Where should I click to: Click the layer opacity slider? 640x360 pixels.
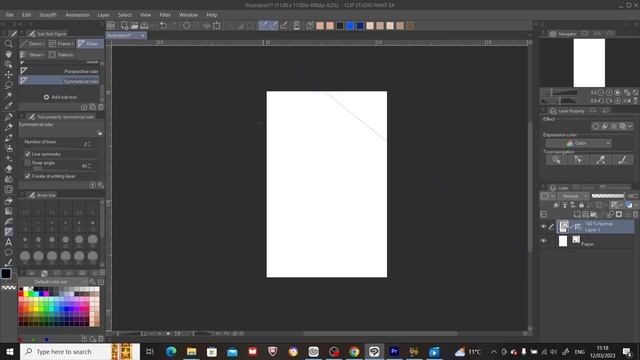pos(608,196)
